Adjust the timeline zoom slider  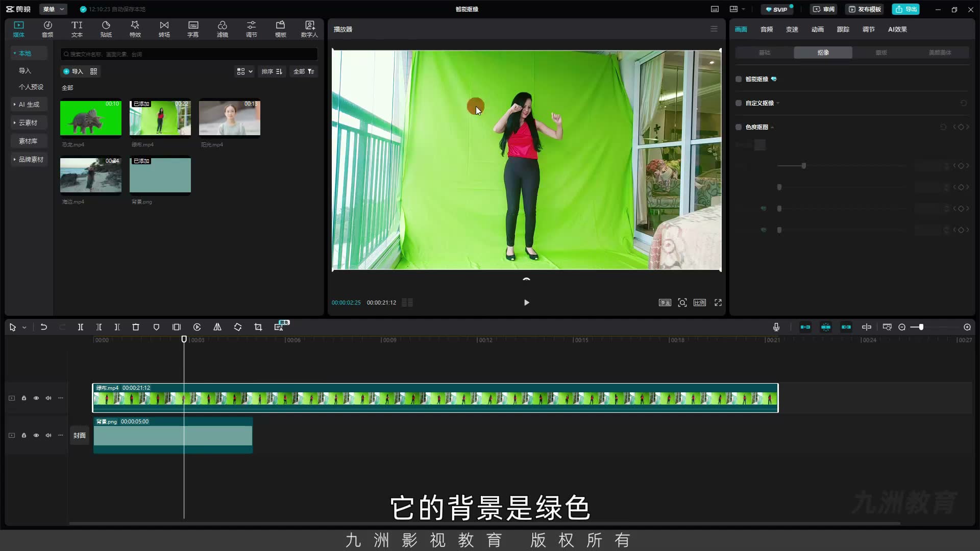tap(921, 327)
